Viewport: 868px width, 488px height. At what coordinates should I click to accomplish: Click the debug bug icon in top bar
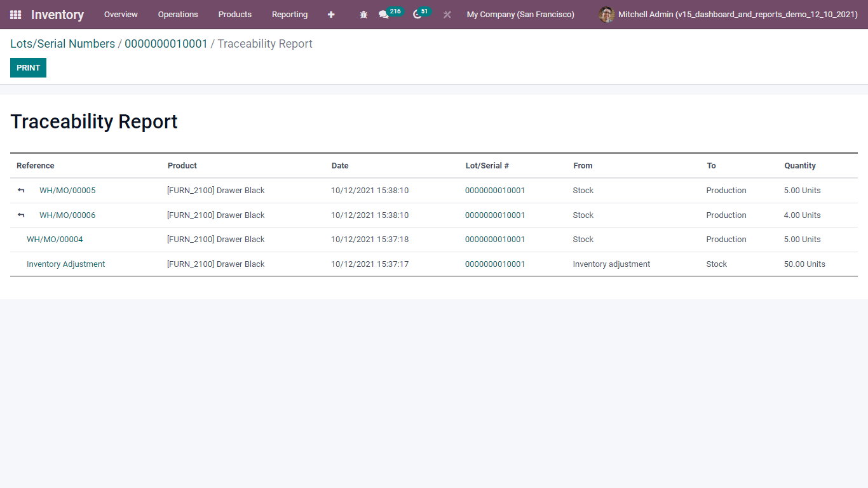[x=363, y=14]
